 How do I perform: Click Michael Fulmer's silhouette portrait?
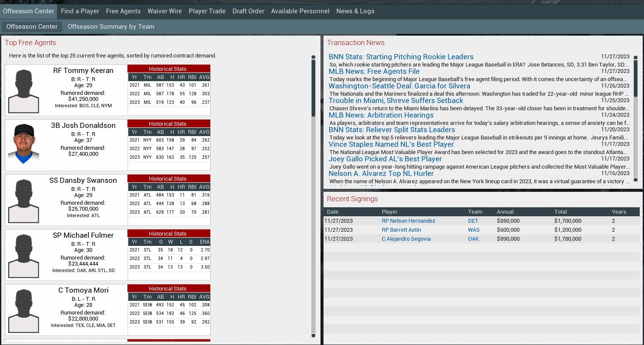tap(24, 255)
